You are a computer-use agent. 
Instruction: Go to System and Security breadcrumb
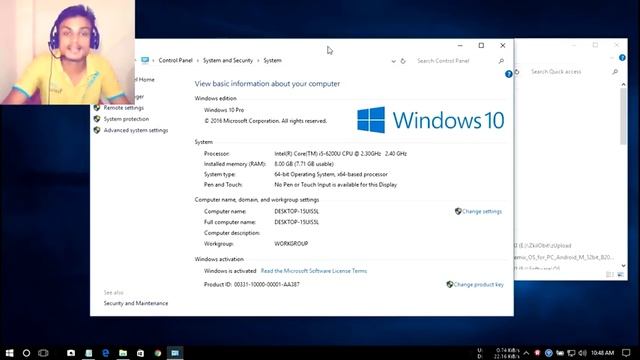coord(228,60)
